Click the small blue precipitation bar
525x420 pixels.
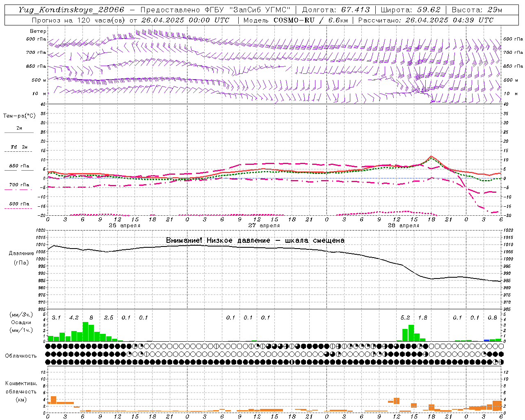pos(486,340)
